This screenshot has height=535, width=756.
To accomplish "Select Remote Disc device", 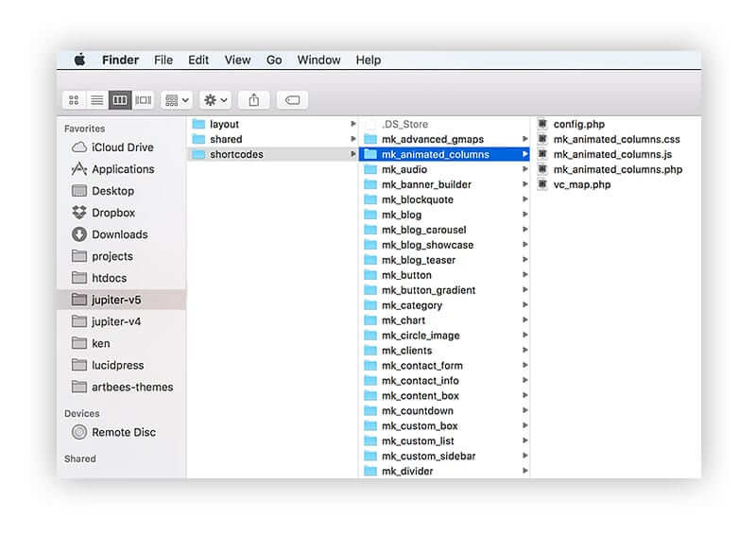I will [x=122, y=432].
